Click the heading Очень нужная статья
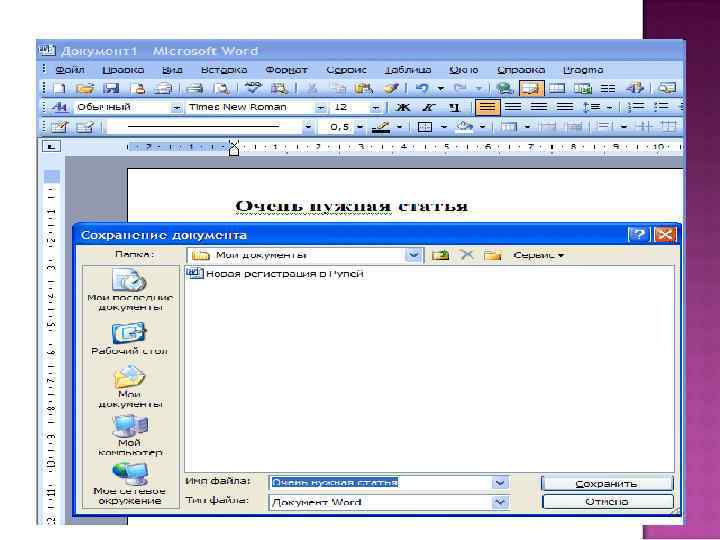720x540 pixels. click(352, 206)
